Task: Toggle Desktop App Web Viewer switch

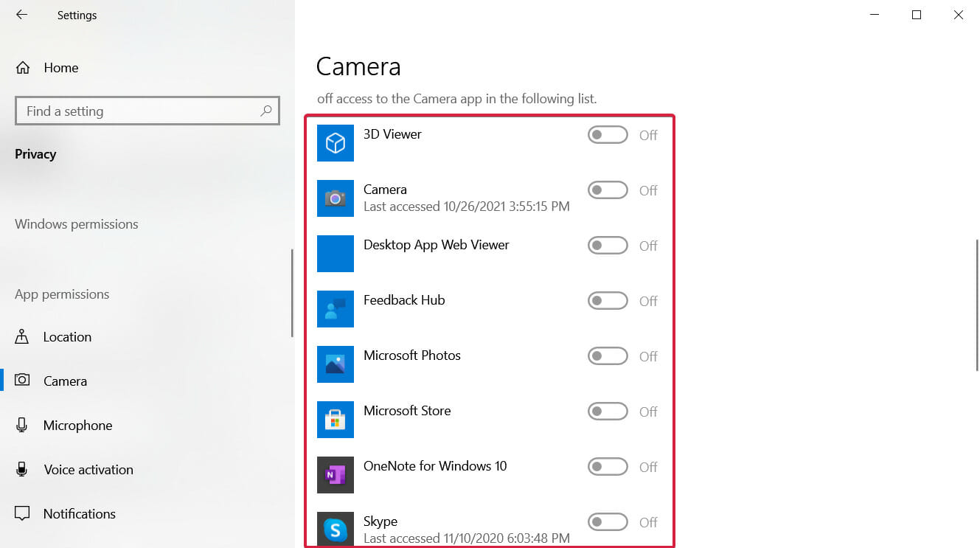Action: [608, 246]
